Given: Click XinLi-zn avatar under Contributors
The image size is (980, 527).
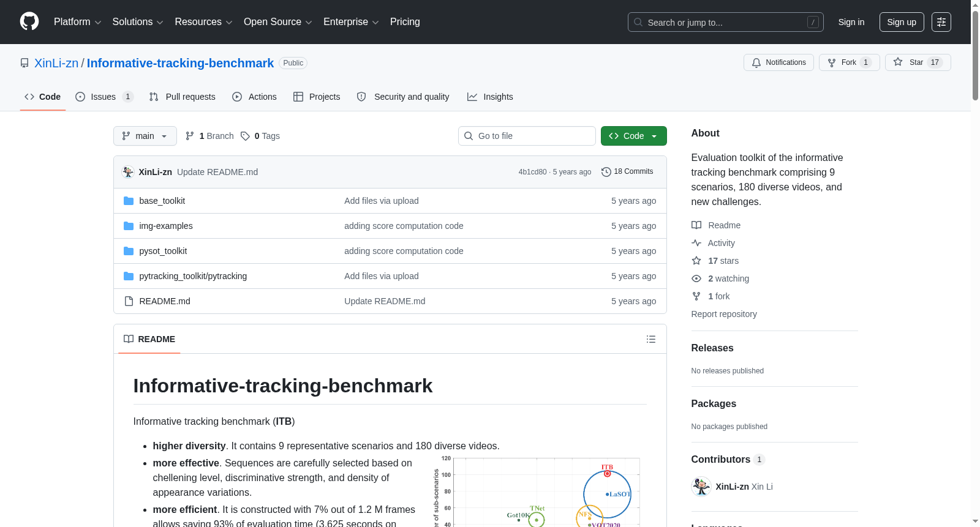Looking at the screenshot, I should [701, 487].
